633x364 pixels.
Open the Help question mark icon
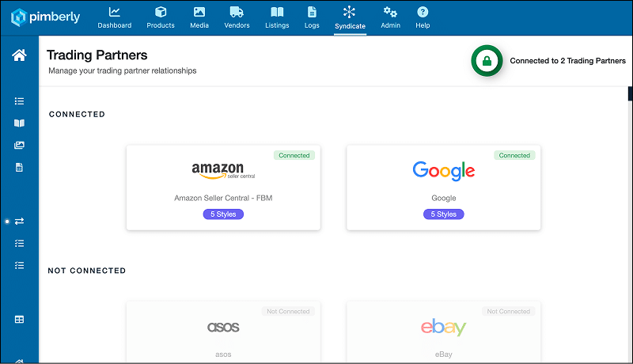tap(423, 12)
